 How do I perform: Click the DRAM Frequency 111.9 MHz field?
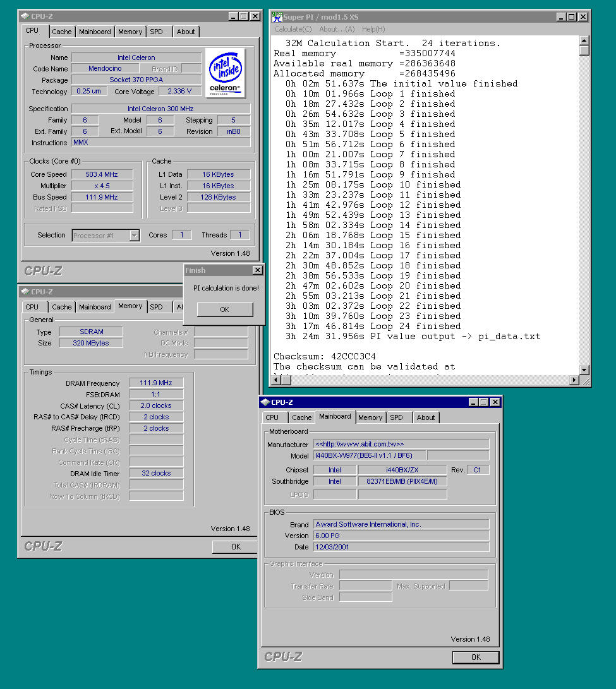156,383
